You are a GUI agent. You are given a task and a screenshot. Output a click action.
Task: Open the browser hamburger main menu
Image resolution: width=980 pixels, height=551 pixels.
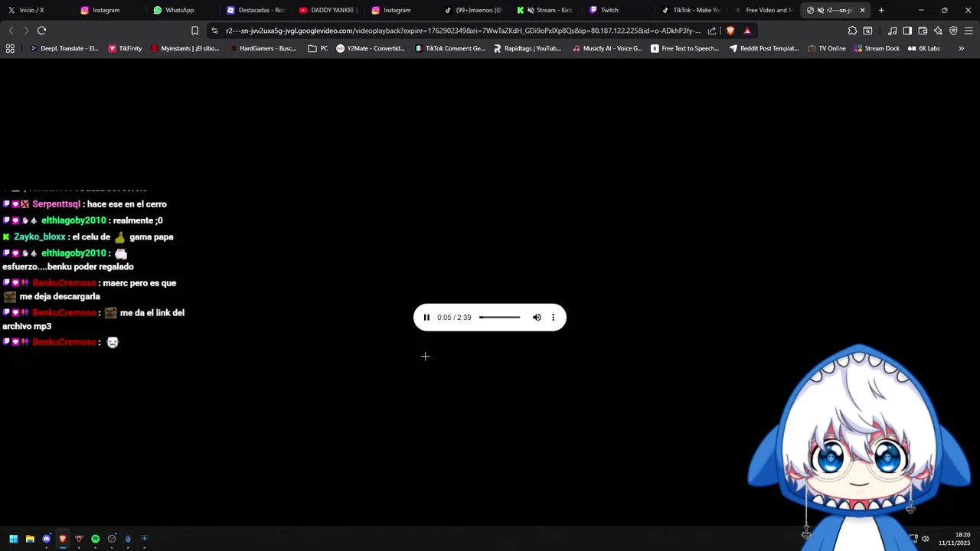[969, 31]
